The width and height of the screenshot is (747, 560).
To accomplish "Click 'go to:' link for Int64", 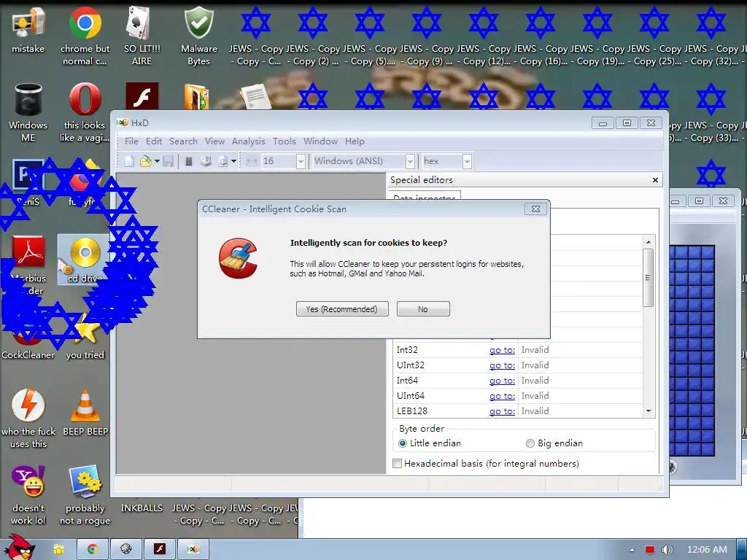I will [x=502, y=381].
